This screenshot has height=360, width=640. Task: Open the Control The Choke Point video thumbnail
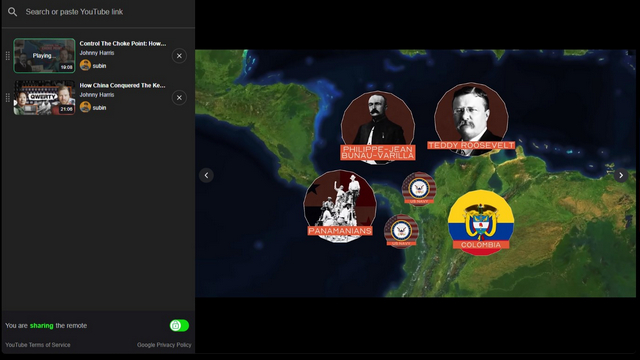(x=44, y=56)
